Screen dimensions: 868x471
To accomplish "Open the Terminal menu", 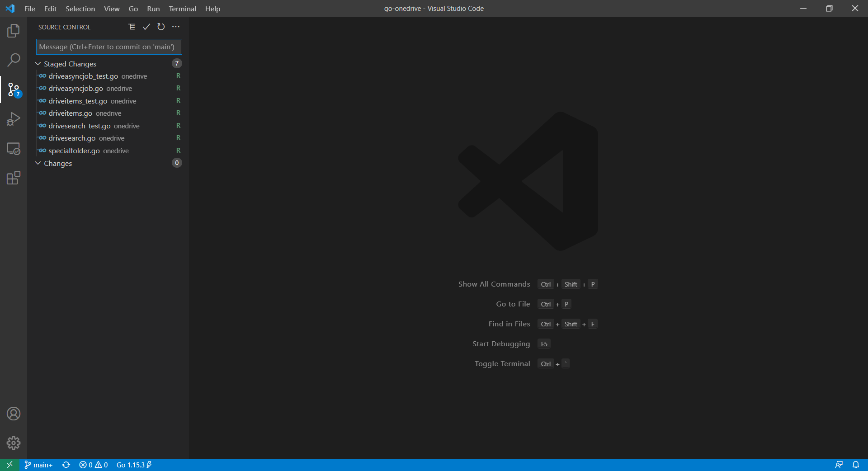I will 182,9.
